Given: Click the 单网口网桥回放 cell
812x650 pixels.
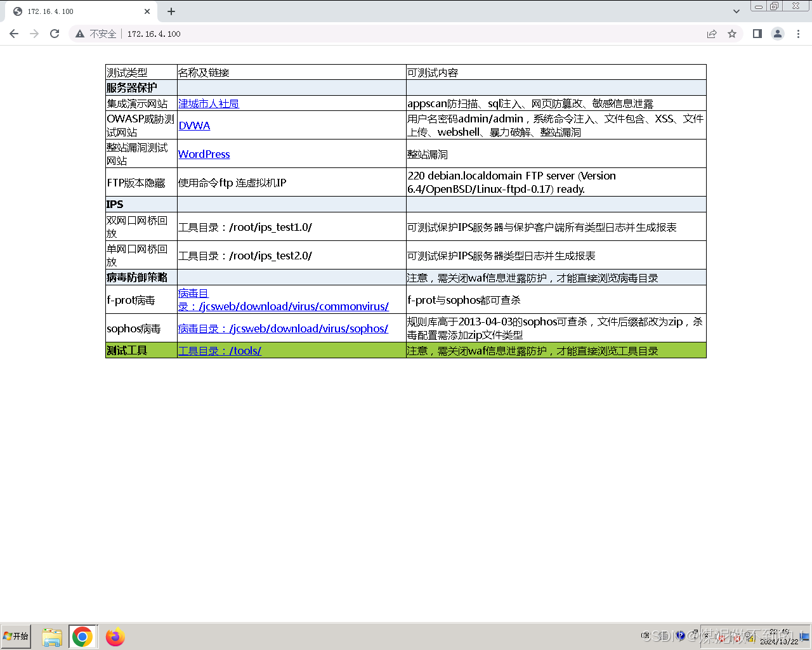Looking at the screenshot, I should (141, 255).
